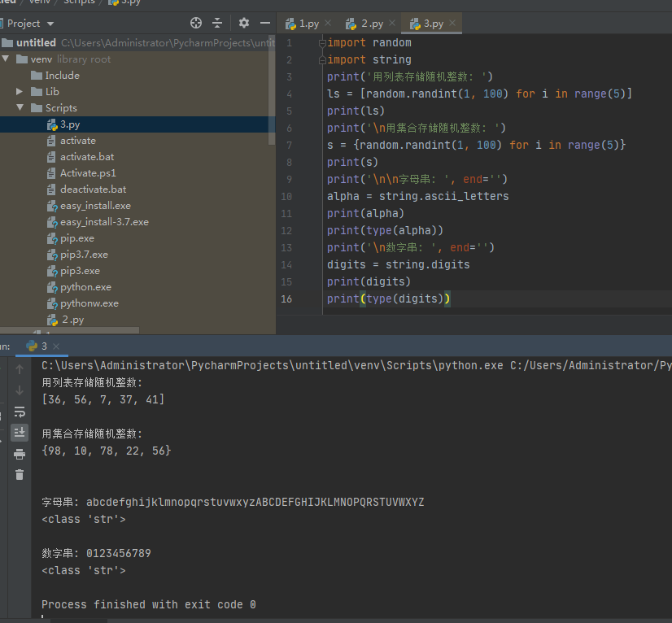Viewport: 672px width, 623px height.
Task: Hide the Project tool window
Action: (x=264, y=24)
